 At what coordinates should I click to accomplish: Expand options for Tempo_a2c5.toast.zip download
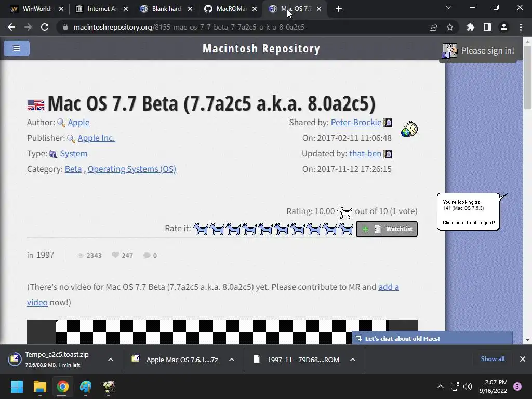(111, 360)
